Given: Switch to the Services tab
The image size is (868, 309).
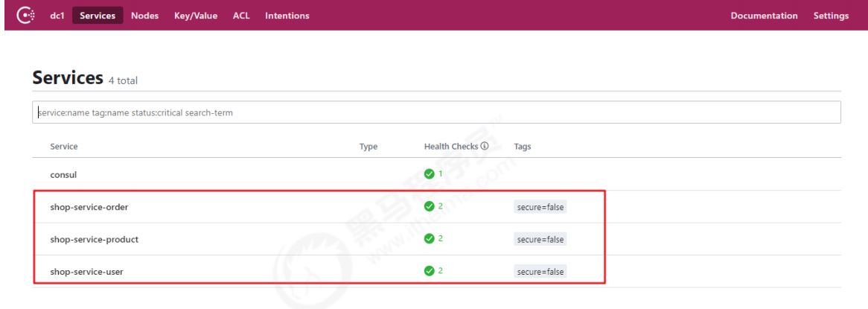Looking at the screenshot, I should pos(98,16).
